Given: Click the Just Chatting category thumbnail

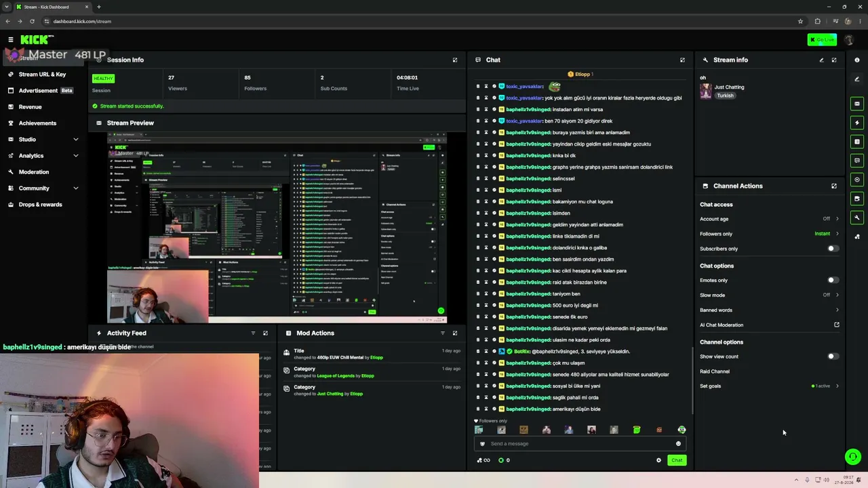Looking at the screenshot, I should [x=706, y=91].
